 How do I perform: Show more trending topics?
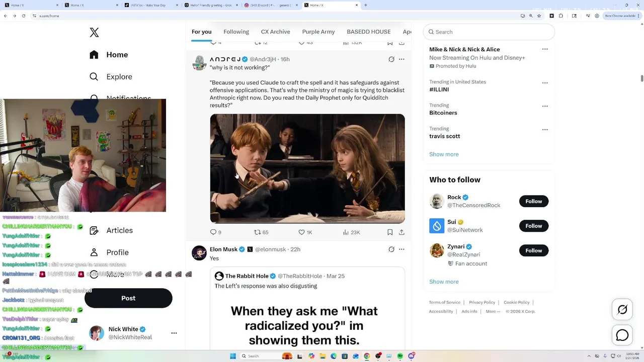tap(444, 154)
